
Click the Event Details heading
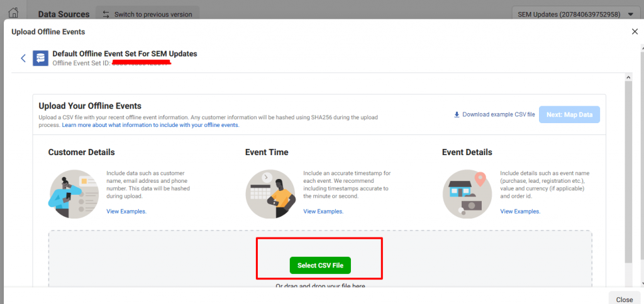(467, 152)
